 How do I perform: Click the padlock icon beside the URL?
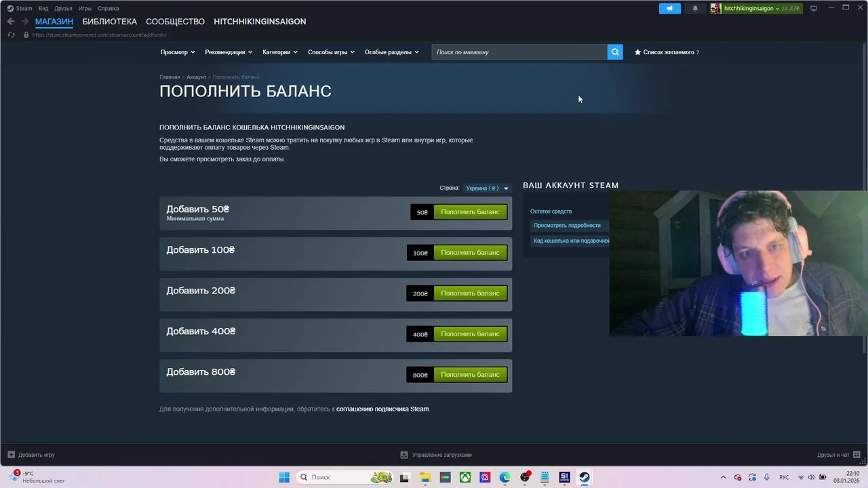(26, 35)
